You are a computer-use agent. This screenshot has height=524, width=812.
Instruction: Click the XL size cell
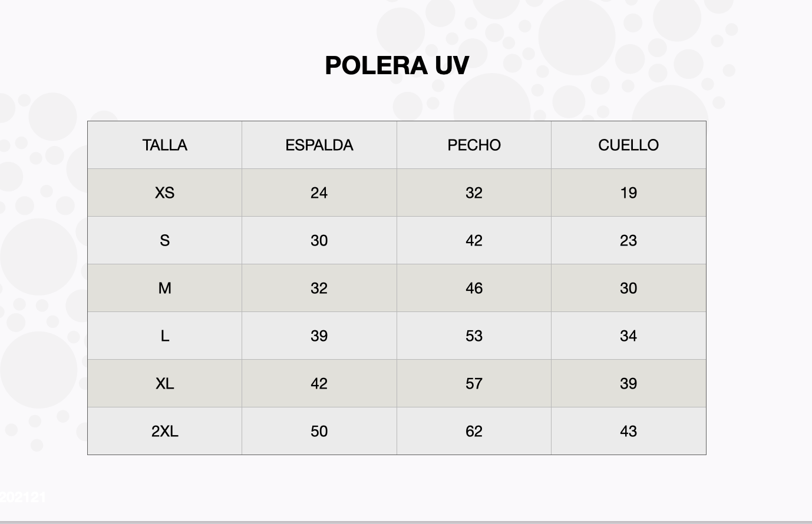pos(164,384)
